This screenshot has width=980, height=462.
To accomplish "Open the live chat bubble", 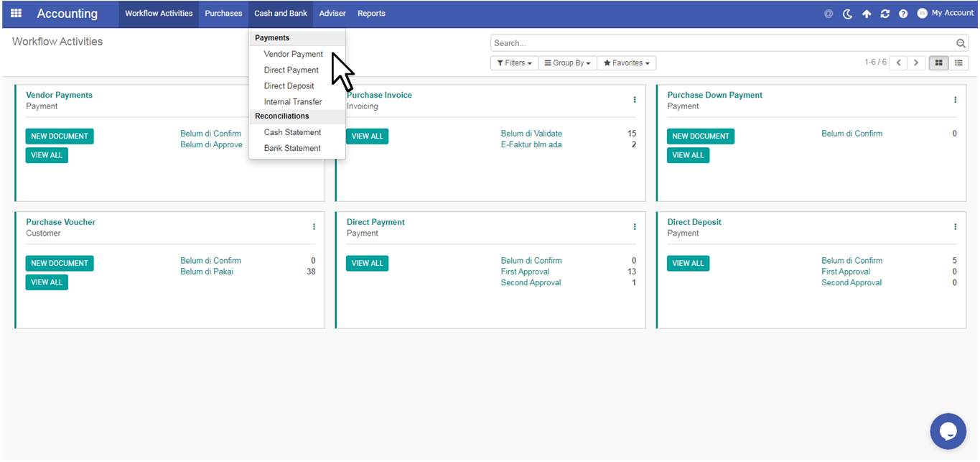I will point(948,431).
